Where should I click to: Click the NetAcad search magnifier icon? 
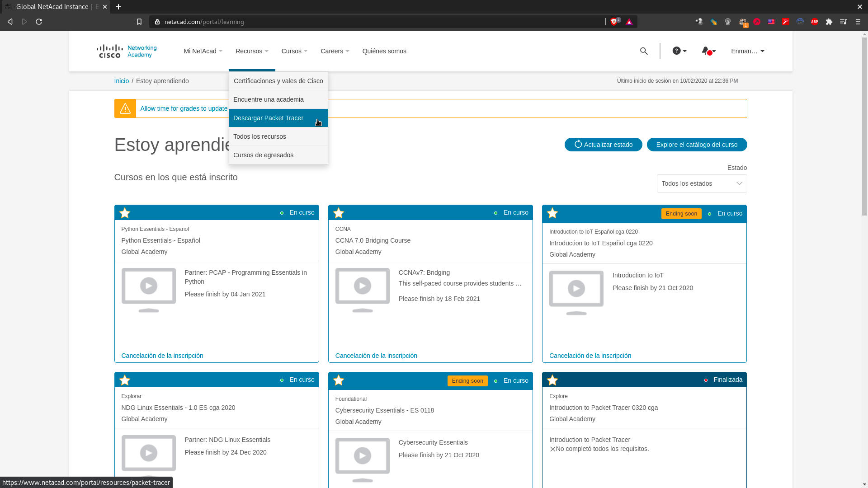pyautogui.click(x=644, y=51)
